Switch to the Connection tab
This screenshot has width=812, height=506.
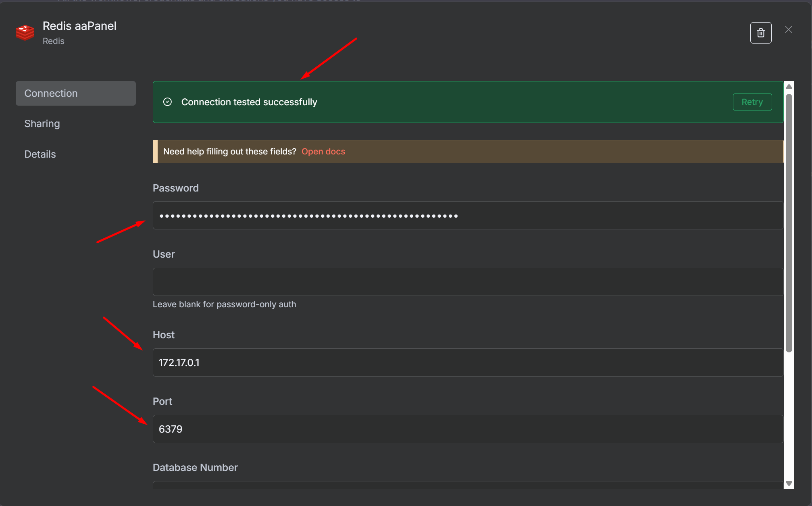[76, 93]
